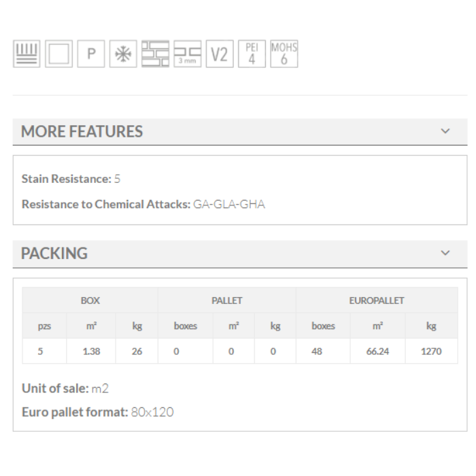476x476 pixels.
Task: Click the snowflake frost resistance icon
Action: [122, 54]
